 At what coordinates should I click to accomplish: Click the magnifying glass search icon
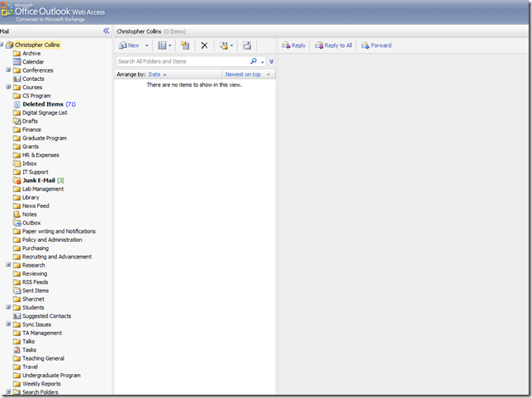(x=254, y=61)
